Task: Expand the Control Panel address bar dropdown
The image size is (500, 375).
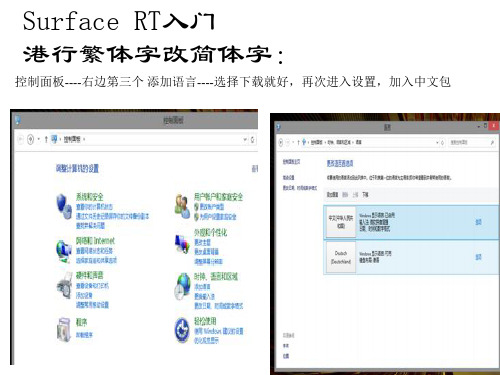Action: click(x=245, y=140)
